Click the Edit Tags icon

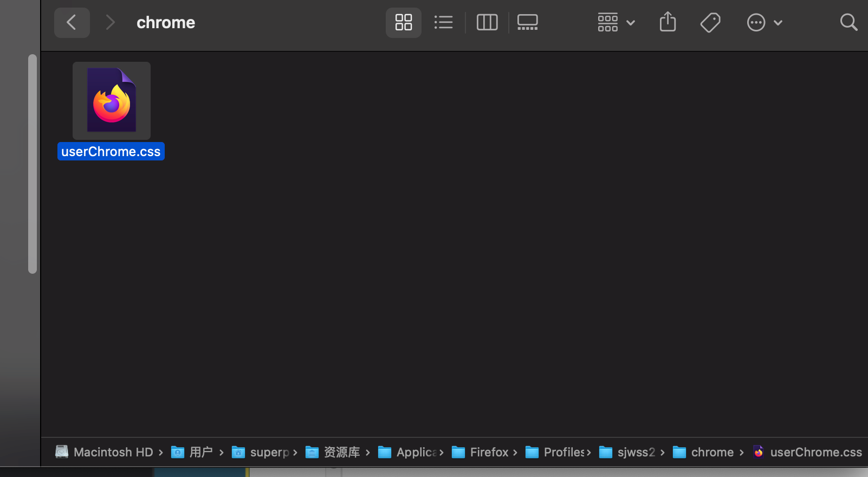[x=710, y=22]
